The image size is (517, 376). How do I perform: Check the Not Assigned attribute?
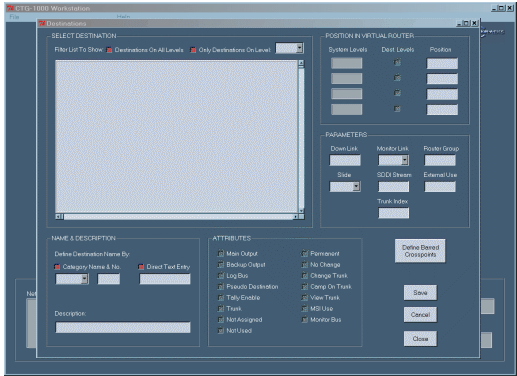(220, 319)
